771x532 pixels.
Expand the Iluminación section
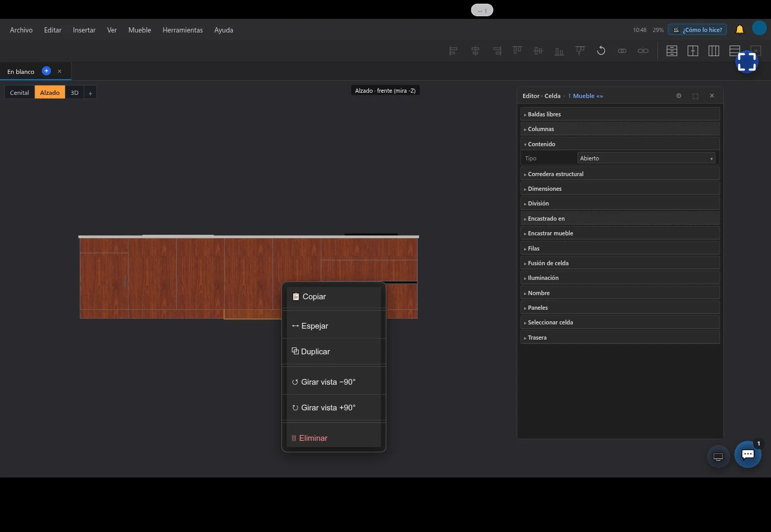tap(620, 278)
